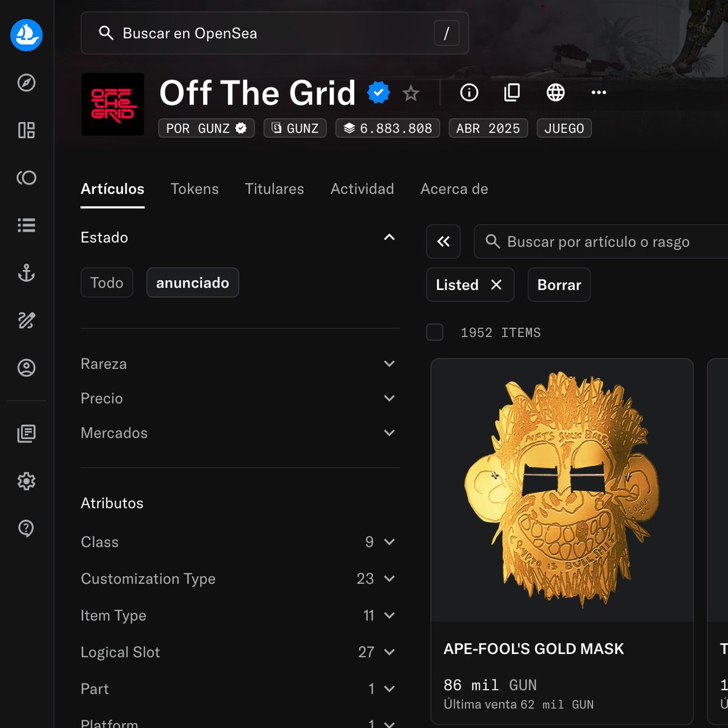Screen dimensions: 728x728
Task: Open the help question mark icon
Action: click(x=26, y=528)
